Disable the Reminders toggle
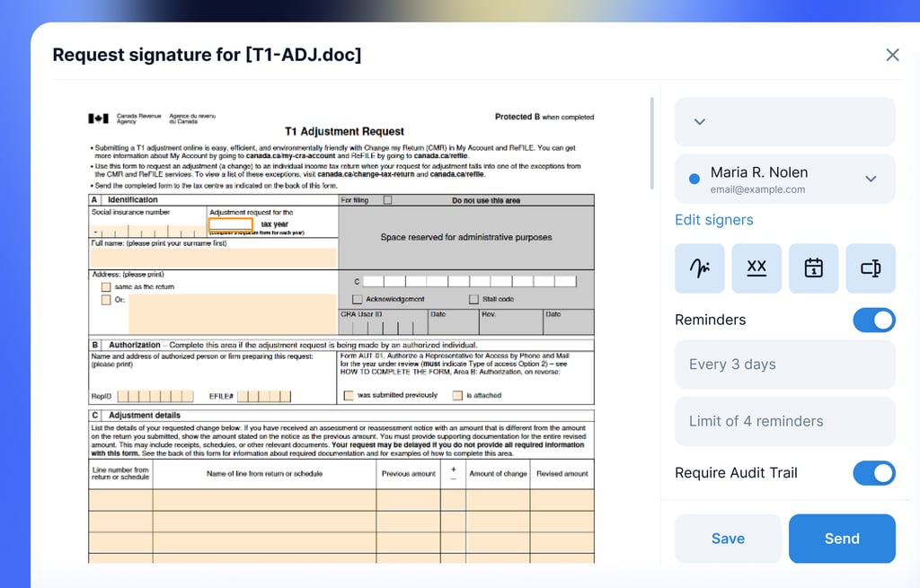 [873, 320]
